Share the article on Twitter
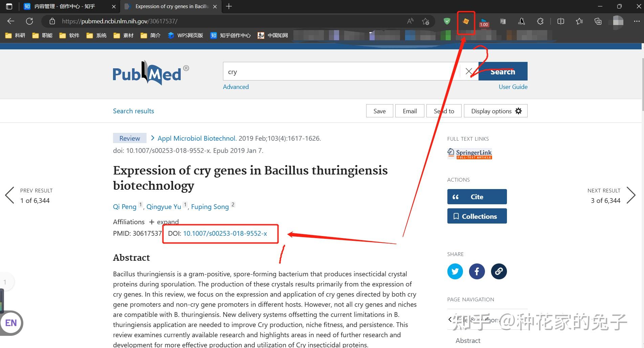644x348 pixels. (x=455, y=271)
